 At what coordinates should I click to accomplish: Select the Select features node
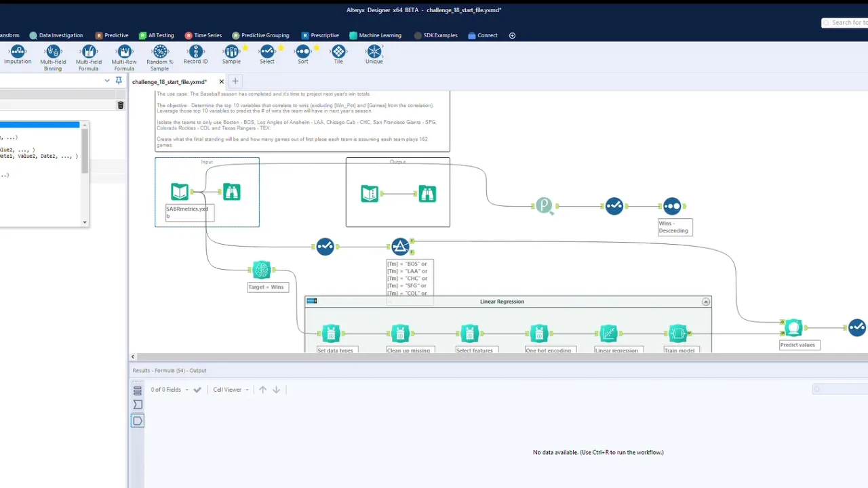(x=469, y=333)
